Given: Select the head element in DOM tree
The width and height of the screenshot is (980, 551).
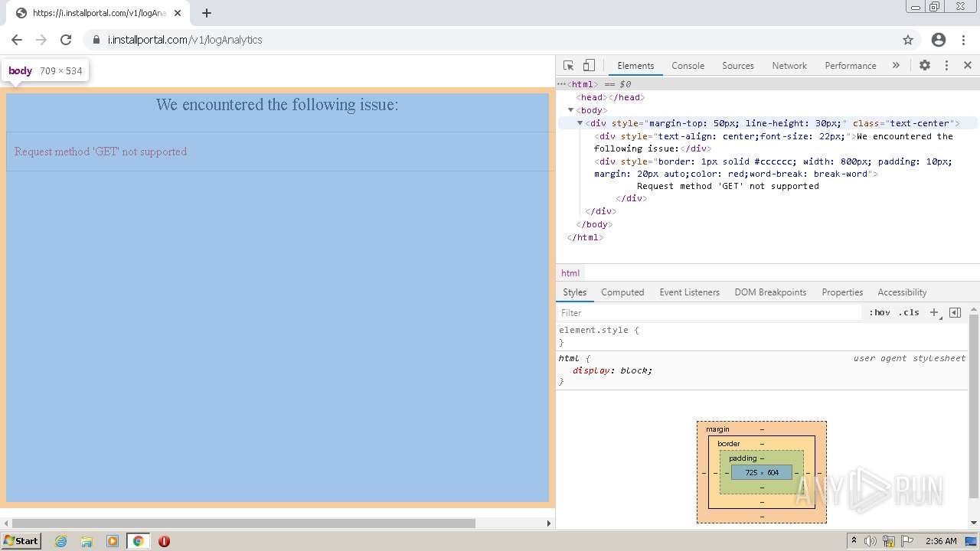Looking at the screenshot, I should [610, 97].
